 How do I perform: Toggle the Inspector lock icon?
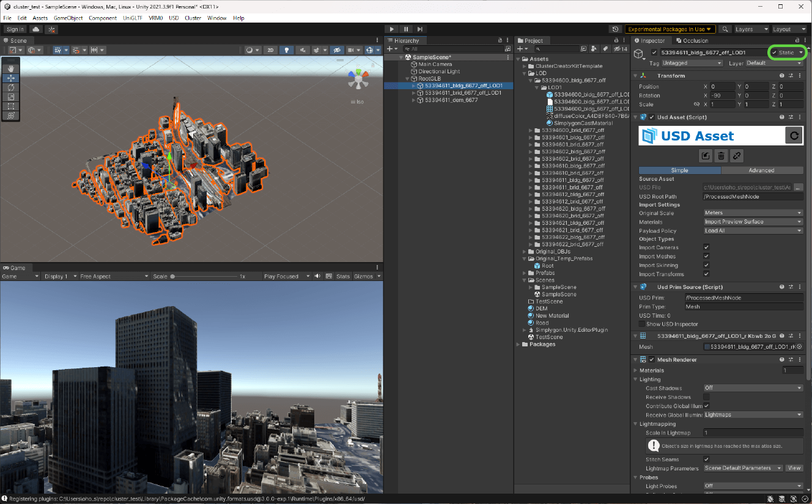(796, 40)
